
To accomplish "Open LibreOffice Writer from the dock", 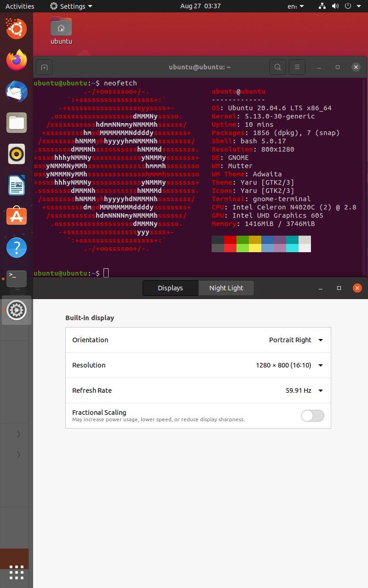I will coord(16,185).
